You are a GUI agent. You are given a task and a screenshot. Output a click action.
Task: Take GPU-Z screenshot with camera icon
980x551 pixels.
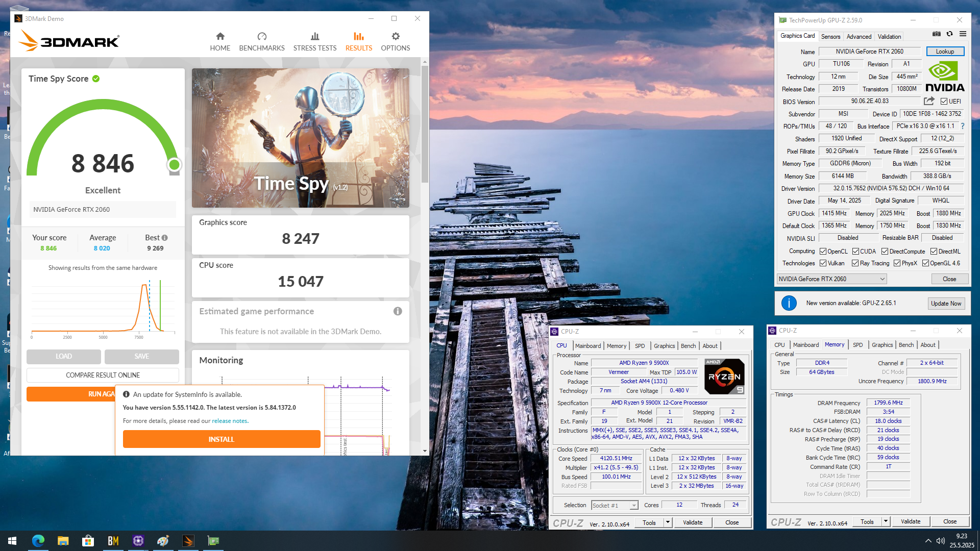[937, 34]
